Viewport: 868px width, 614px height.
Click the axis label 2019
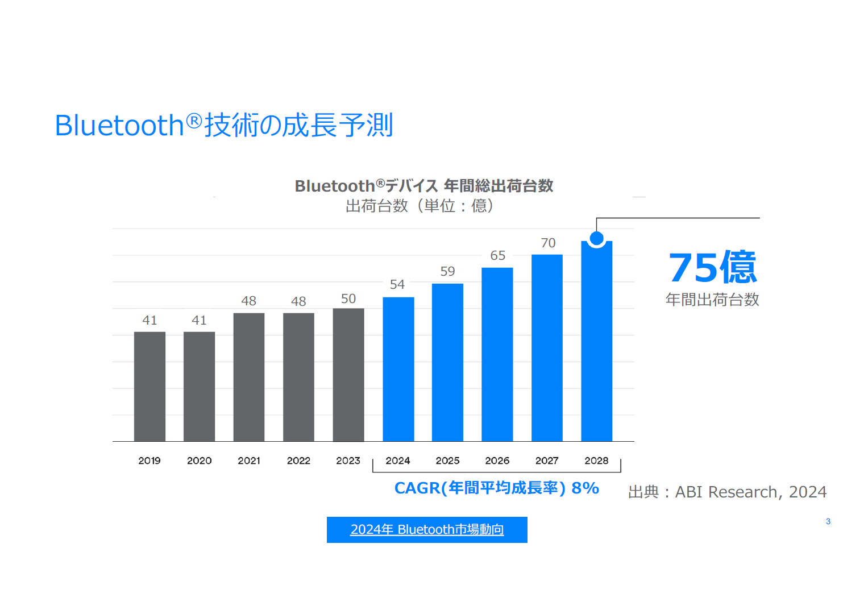149,460
